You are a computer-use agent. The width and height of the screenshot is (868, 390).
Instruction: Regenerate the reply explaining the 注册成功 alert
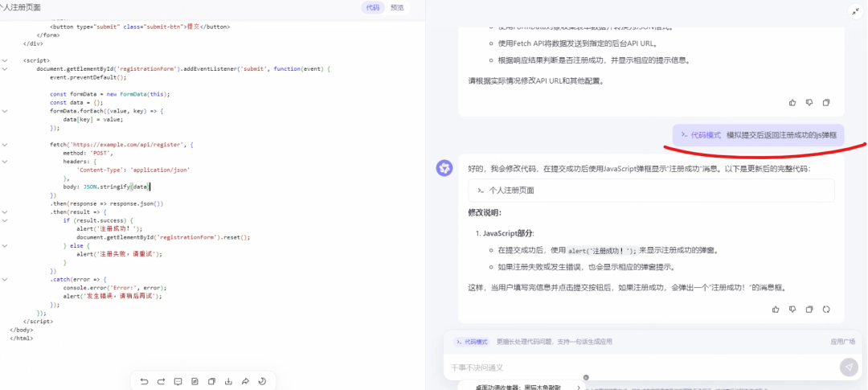(826, 309)
